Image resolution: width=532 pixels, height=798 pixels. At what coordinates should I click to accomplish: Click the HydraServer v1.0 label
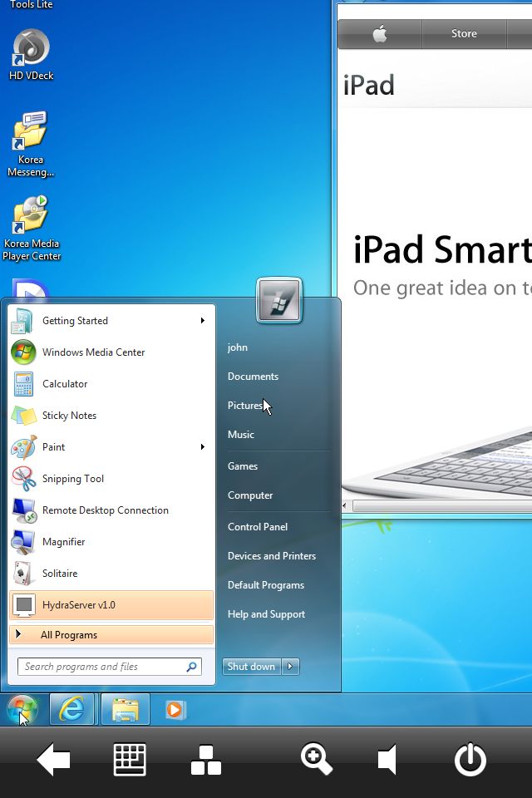tap(78, 604)
